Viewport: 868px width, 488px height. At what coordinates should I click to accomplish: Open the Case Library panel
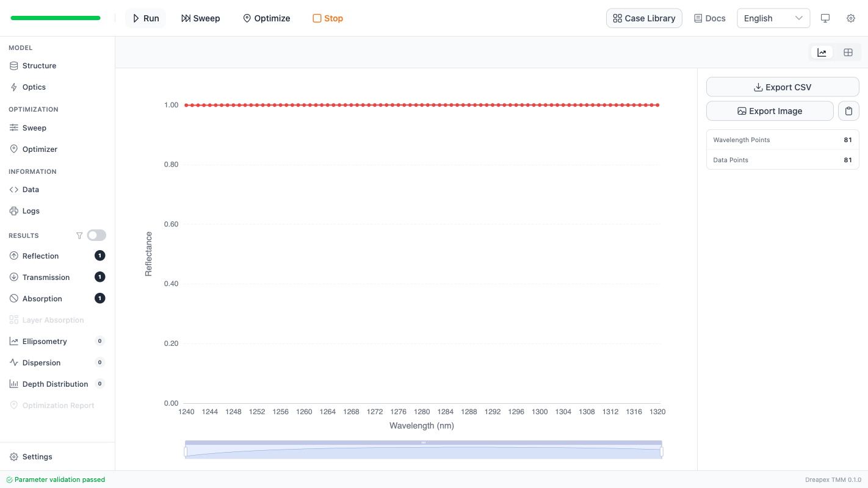click(644, 18)
